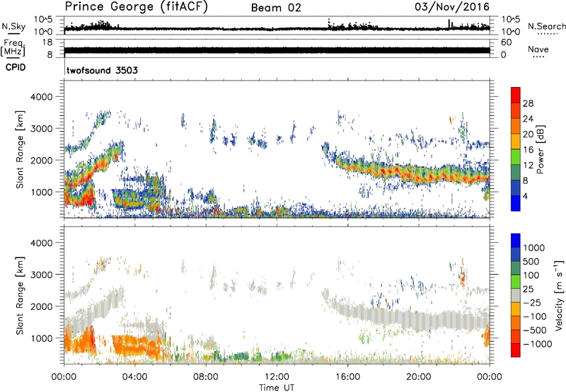The width and height of the screenshot is (566, 392).
Task: Click the 'Freq. [MHz]' axis label
Action: point(13,48)
